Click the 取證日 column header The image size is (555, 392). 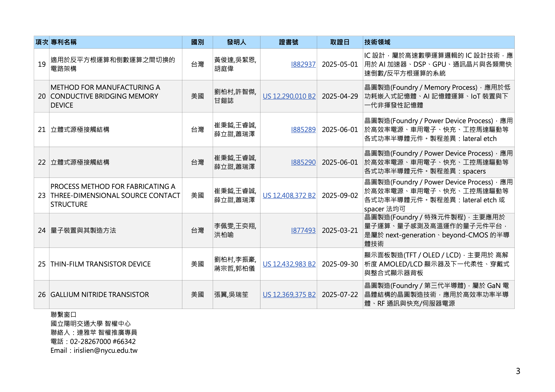click(340, 42)
